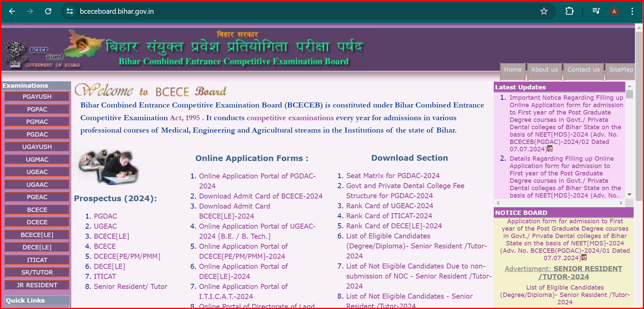The width and height of the screenshot is (644, 309).
Task: Open the competitive examinations link in intro
Action: point(290,118)
